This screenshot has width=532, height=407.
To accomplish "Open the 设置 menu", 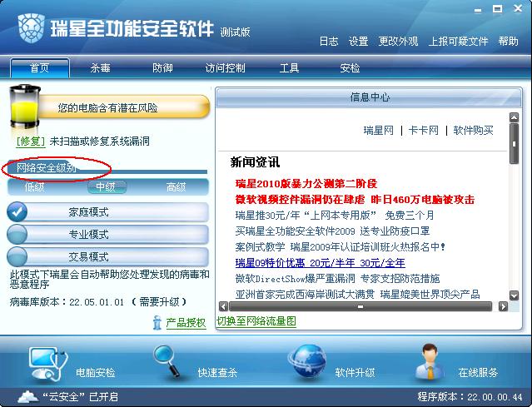I will [x=358, y=42].
